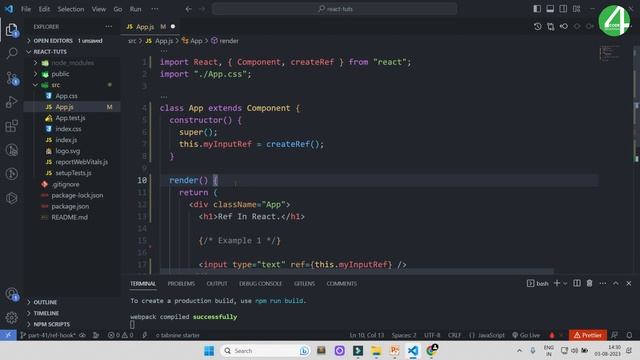
Task: Click the compare changes icon in editor toolbar
Action: [551, 27]
